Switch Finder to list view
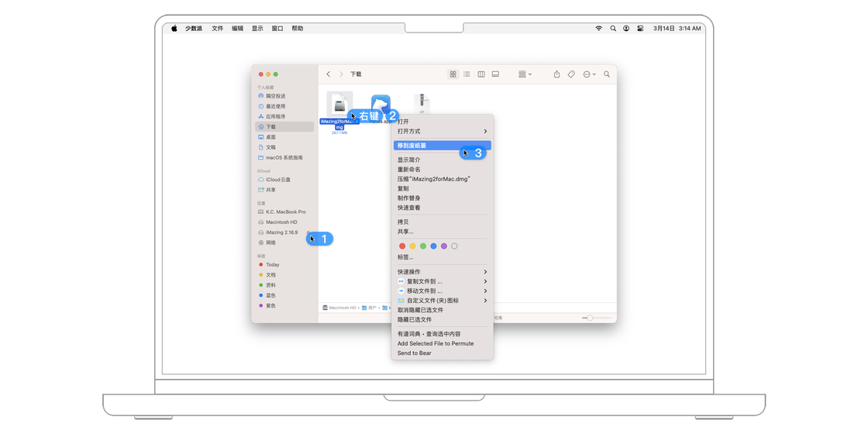The height and width of the screenshot is (434, 868). coord(467,74)
